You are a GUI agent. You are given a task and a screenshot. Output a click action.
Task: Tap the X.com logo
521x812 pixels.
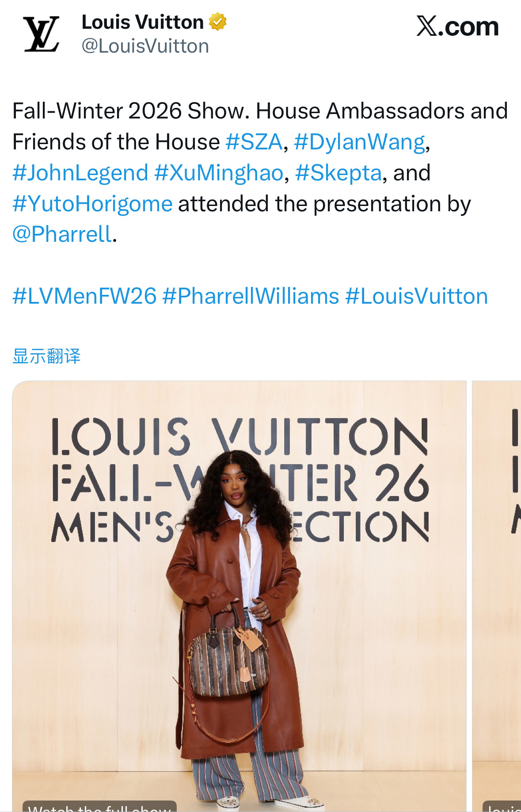pyautogui.click(x=457, y=27)
